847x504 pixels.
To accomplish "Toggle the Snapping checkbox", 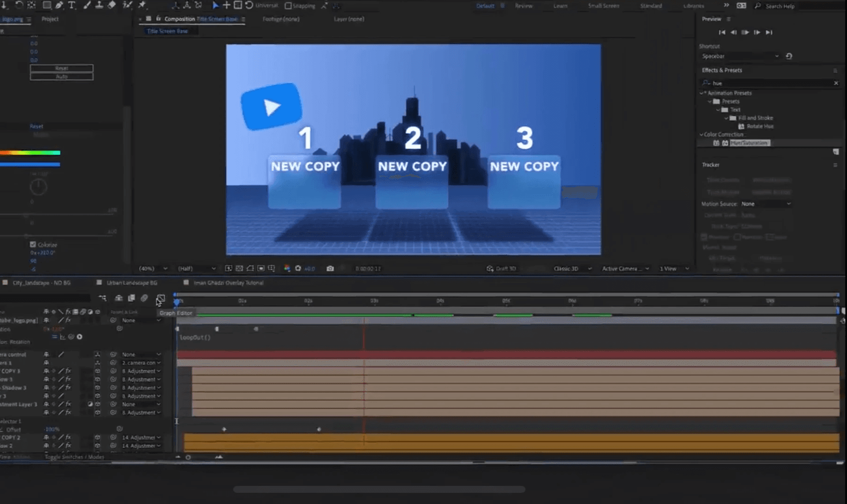I will (x=288, y=6).
